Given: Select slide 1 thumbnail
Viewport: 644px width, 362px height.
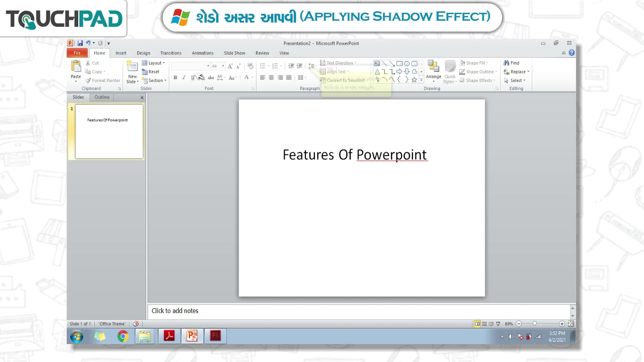Looking at the screenshot, I should tap(109, 132).
